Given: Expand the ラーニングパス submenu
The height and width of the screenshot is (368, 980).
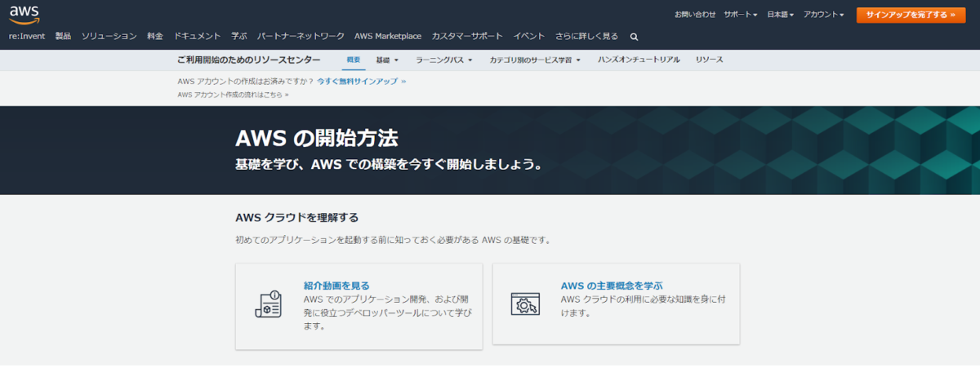Looking at the screenshot, I should click(443, 60).
